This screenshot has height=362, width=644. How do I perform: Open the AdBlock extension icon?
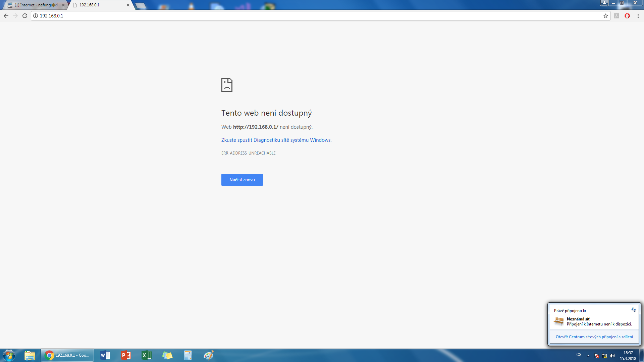pos(627,16)
